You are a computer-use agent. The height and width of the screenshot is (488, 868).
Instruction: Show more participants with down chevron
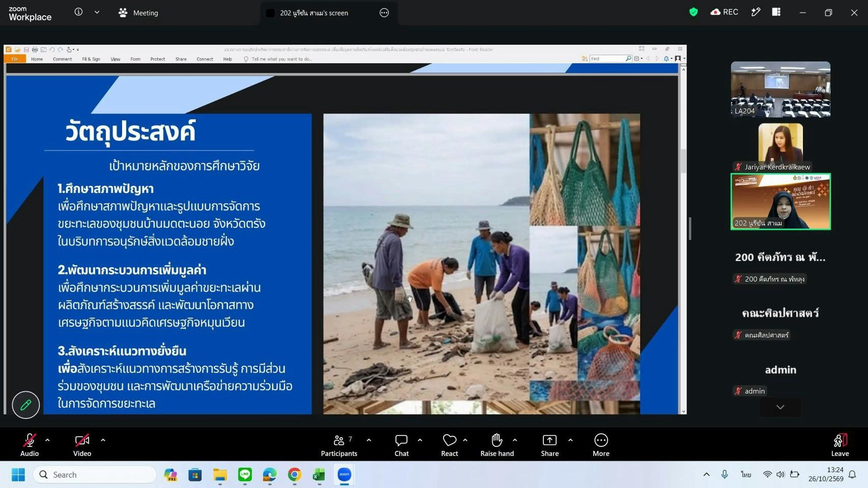pyautogui.click(x=780, y=407)
